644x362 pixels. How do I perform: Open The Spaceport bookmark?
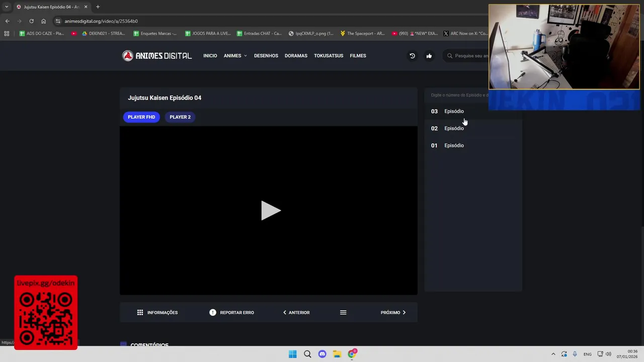(362, 34)
